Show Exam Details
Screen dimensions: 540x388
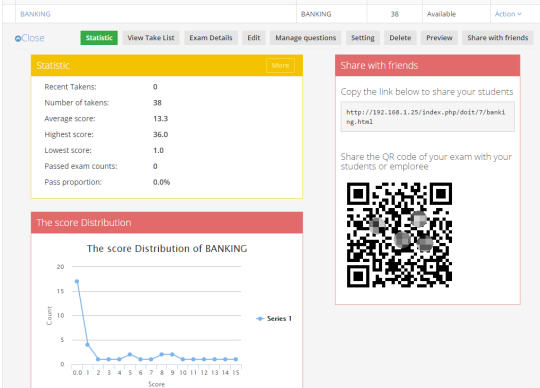[211, 38]
